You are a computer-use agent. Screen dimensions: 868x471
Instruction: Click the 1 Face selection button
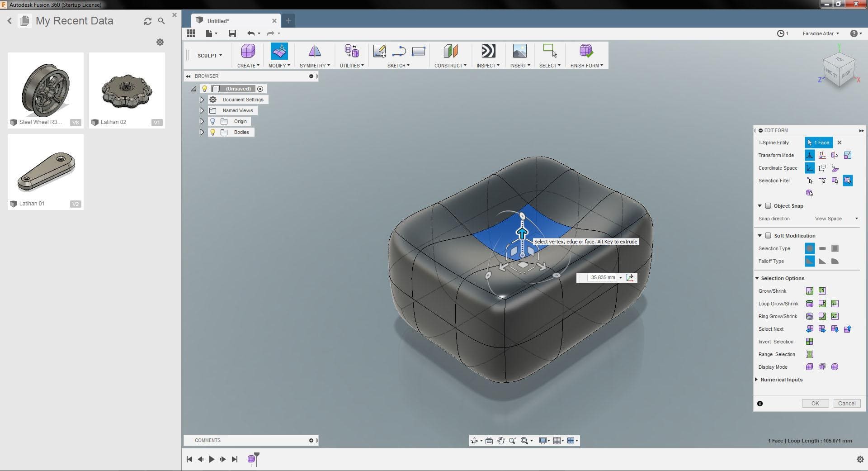(819, 143)
